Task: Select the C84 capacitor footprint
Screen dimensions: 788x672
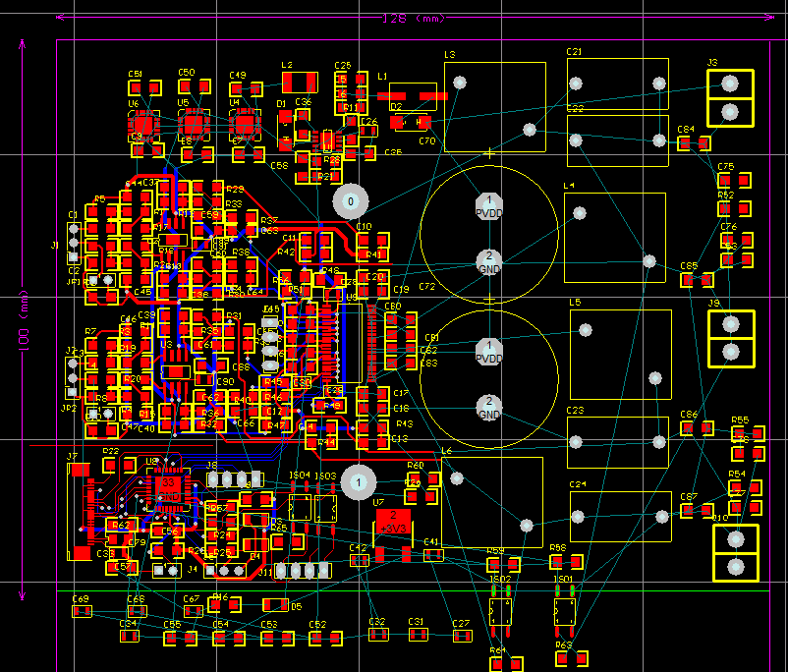Action: pyautogui.click(x=695, y=143)
